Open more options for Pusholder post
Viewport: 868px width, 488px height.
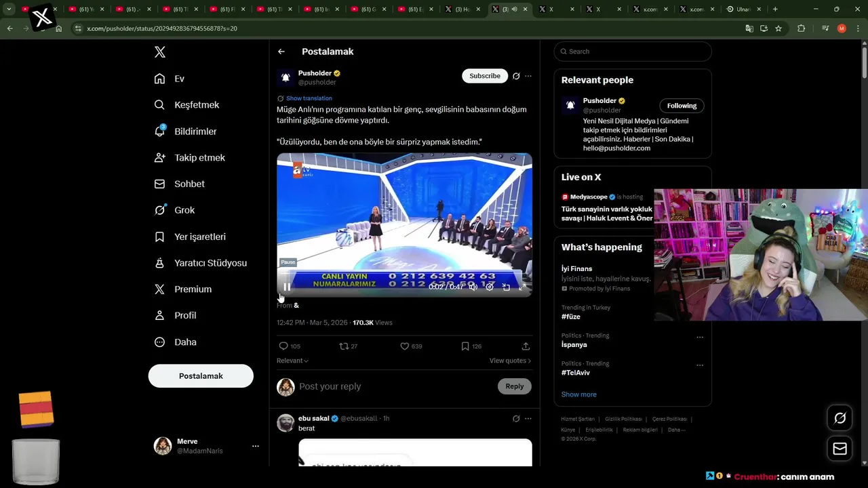tap(528, 76)
